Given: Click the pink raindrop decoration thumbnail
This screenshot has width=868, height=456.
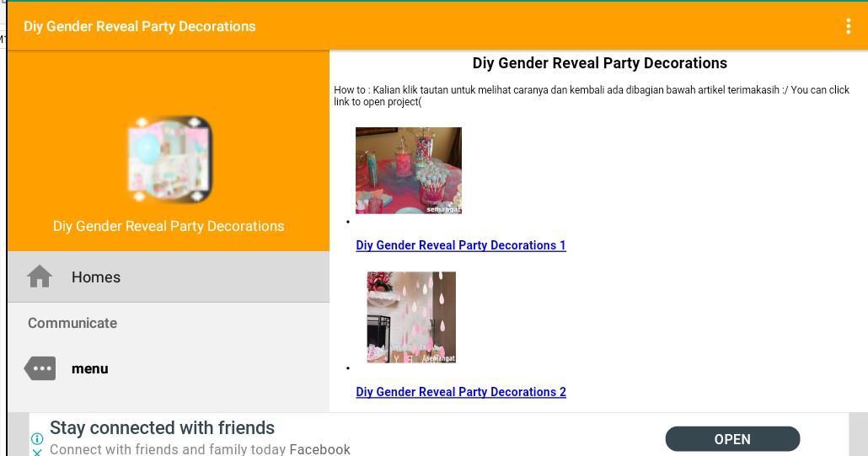Looking at the screenshot, I should 411,317.
